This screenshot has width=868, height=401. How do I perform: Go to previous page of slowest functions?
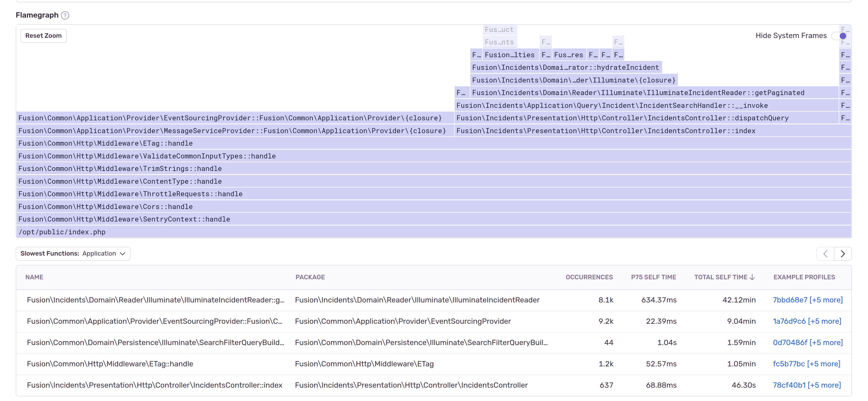coord(825,254)
